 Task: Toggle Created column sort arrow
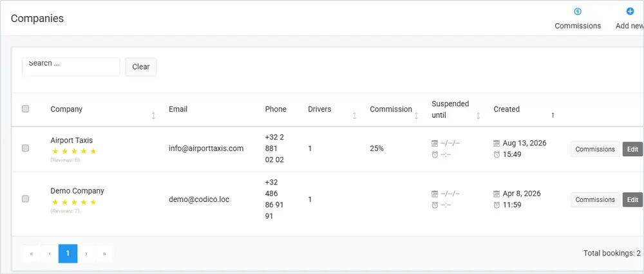553,116
